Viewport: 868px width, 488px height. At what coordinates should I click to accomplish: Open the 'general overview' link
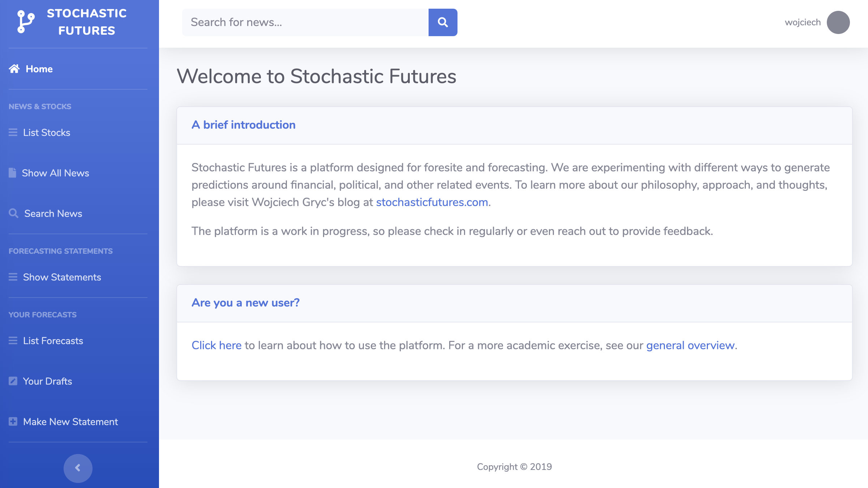pyautogui.click(x=690, y=345)
